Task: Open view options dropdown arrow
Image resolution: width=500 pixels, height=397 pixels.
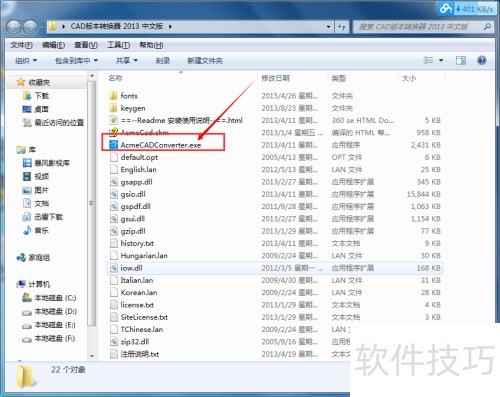Action: coord(441,60)
